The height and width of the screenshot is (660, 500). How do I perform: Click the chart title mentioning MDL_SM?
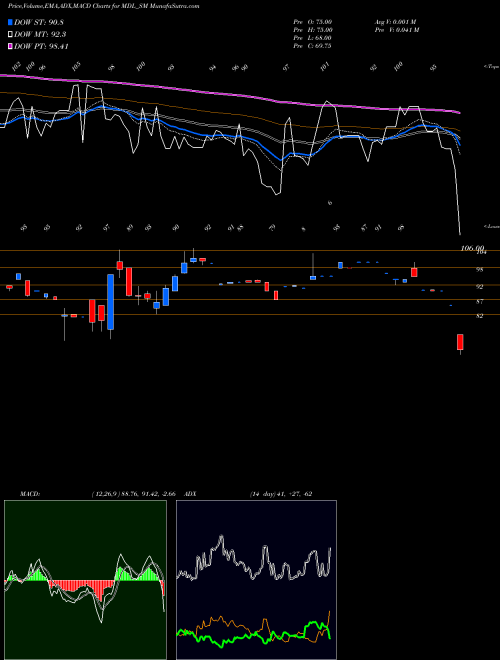104,6
